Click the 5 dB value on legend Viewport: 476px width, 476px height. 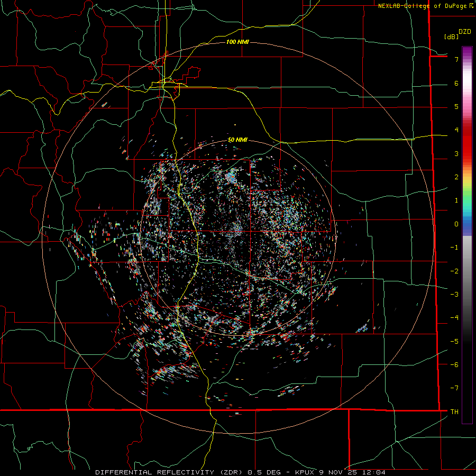(456, 106)
